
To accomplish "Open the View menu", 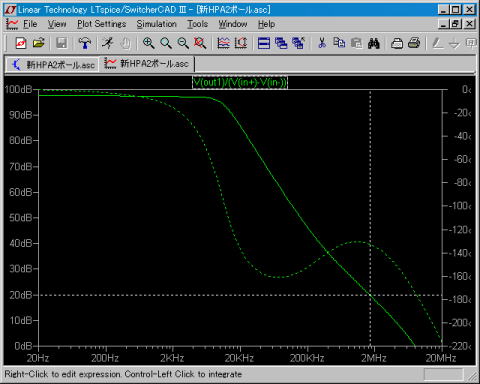I will pos(57,24).
